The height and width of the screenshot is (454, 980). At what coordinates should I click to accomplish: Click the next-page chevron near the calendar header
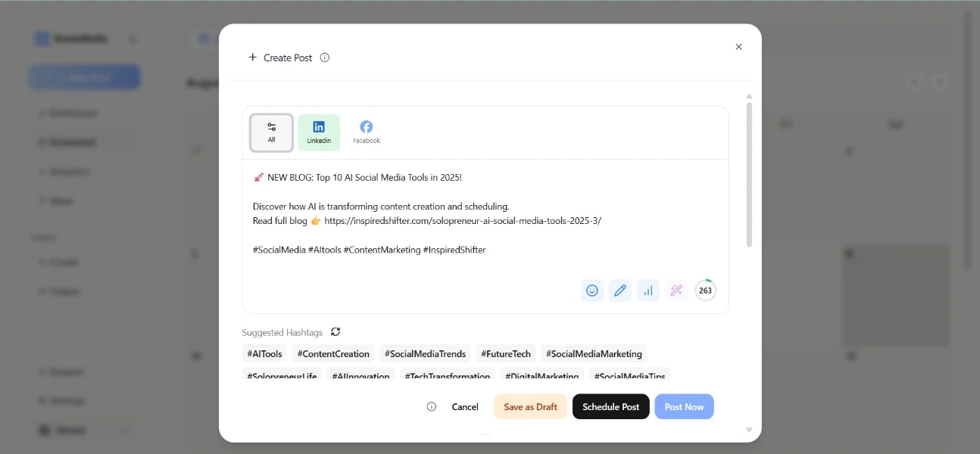[939, 82]
